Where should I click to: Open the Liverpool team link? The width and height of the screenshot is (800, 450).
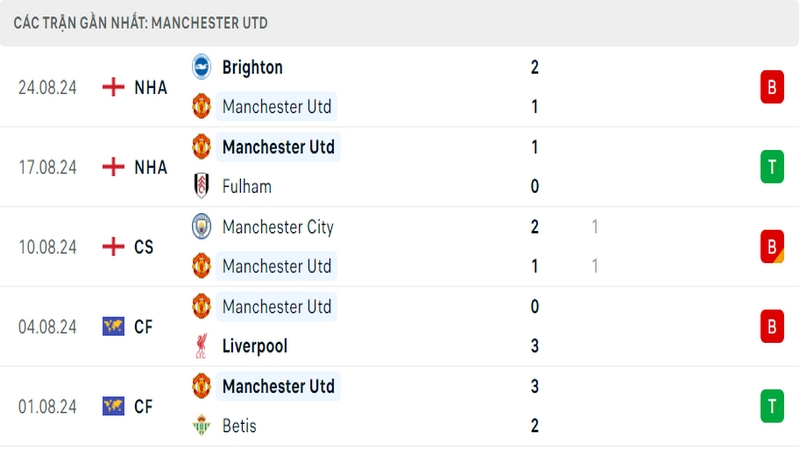click(x=255, y=346)
